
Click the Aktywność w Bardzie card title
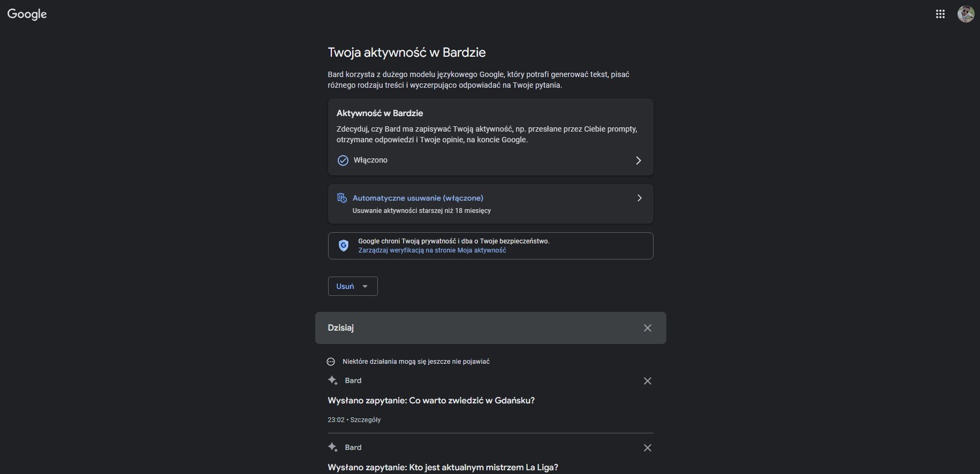[x=379, y=113]
